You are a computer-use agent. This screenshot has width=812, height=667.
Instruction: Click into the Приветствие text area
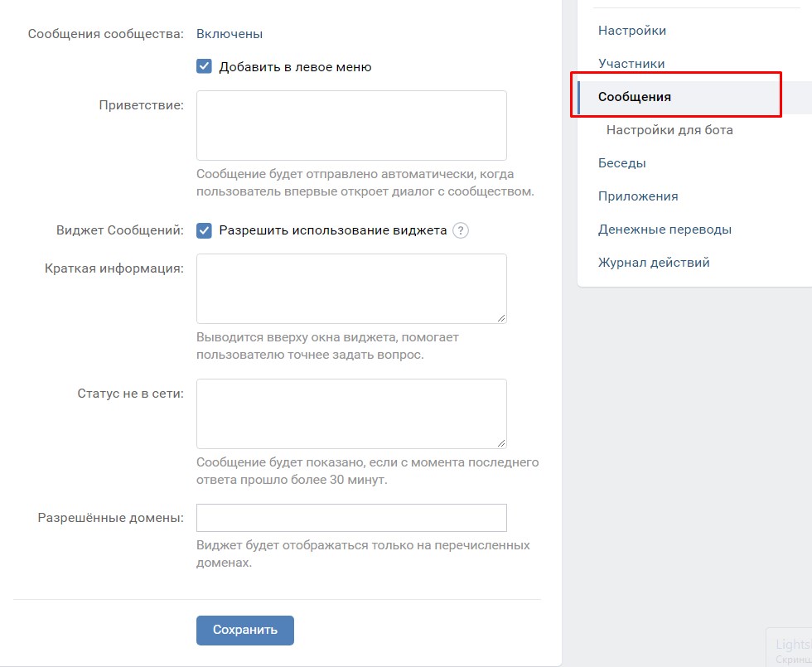tap(351, 125)
